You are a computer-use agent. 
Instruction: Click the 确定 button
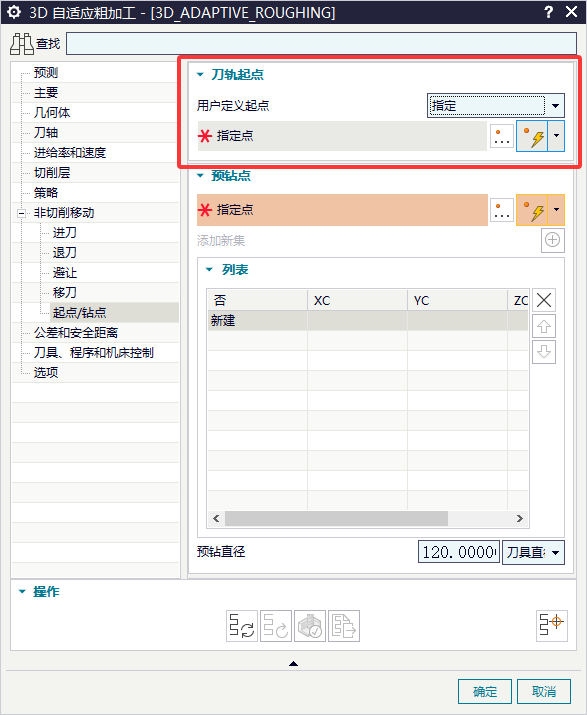tap(484, 691)
